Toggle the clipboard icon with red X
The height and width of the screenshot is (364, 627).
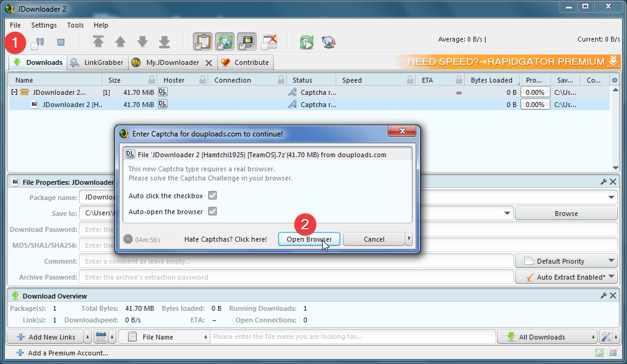pyautogui.click(x=269, y=42)
